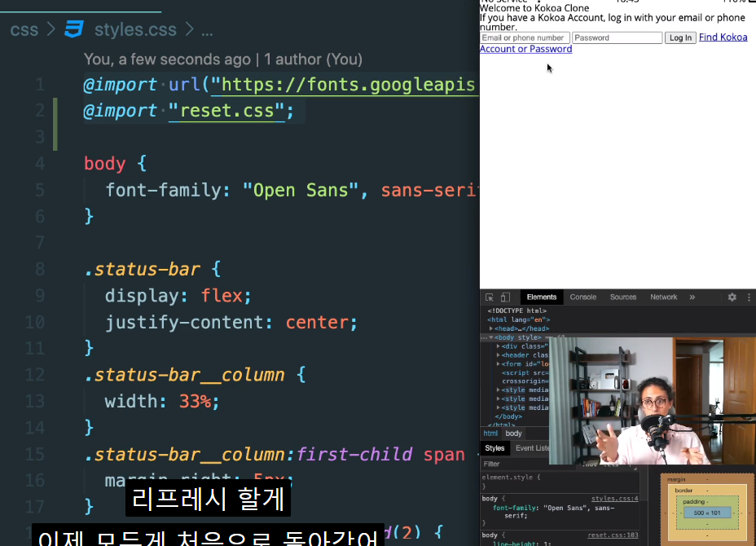The image size is (756, 546).
Task: Click line number 7 in the gutter
Action: tap(40, 243)
